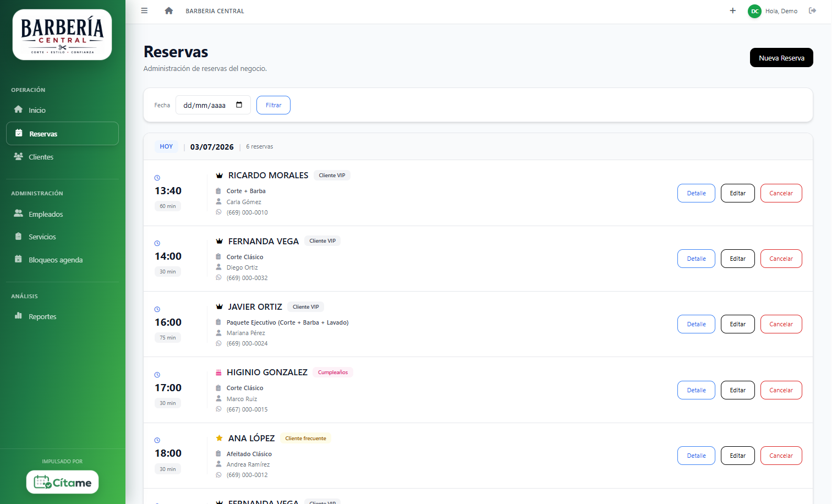Viewport: 832px width, 504px height.
Task: Go to the home icon in top bar
Action: click(x=169, y=10)
